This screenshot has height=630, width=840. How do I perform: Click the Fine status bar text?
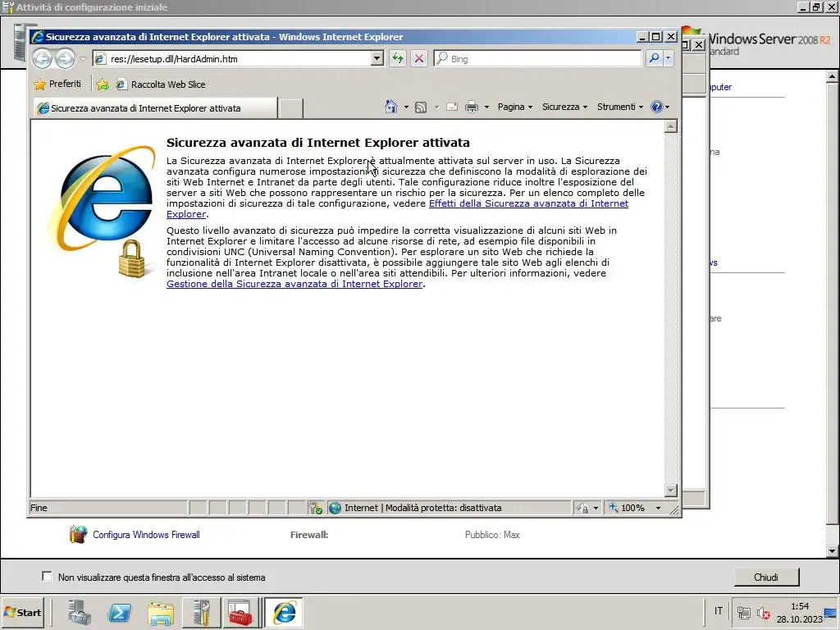tap(39, 508)
